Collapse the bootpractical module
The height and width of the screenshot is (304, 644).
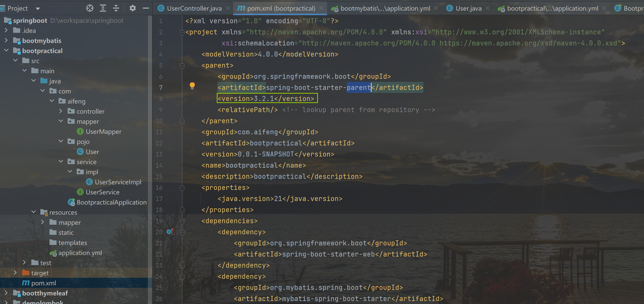(x=6, y=50)
